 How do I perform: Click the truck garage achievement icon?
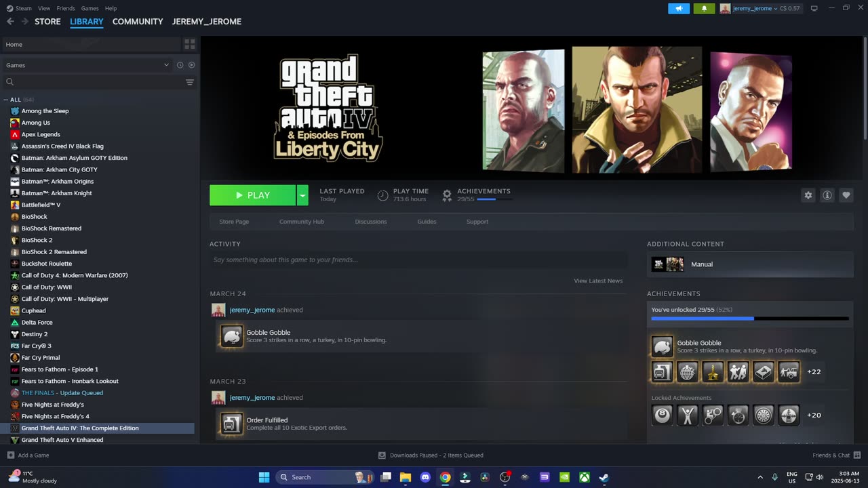pyautogui.click(x=663, y=371)
